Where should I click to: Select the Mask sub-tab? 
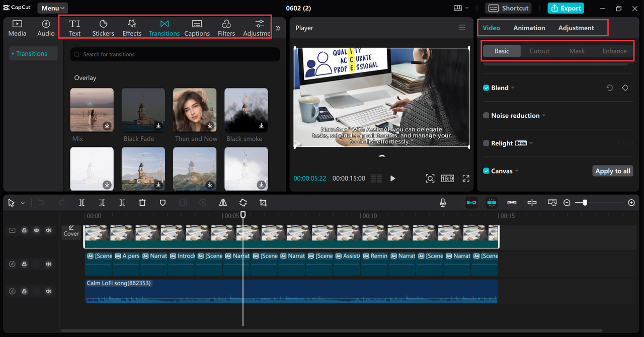point(577,51)
